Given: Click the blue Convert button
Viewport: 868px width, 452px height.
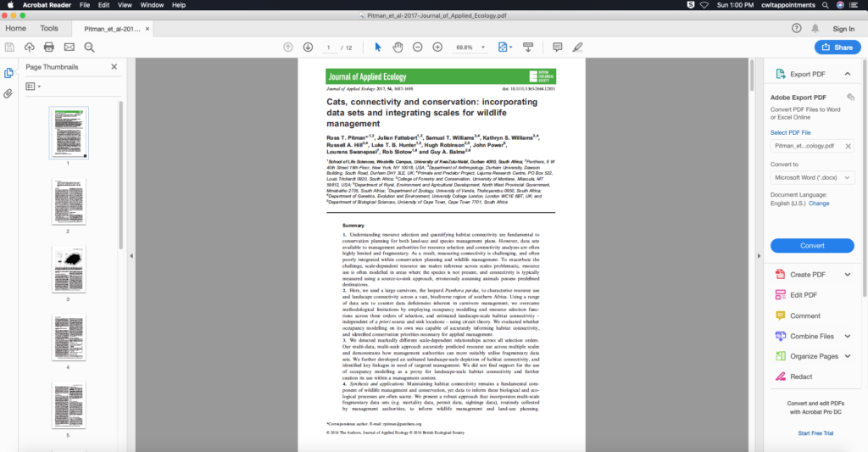Looking at the screenshot, I should click(x=812, y=245).
